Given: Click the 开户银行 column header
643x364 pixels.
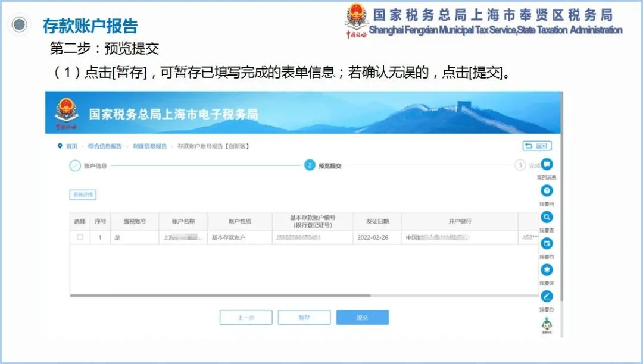Looking at the screenshot, I should tap(460, 221).
